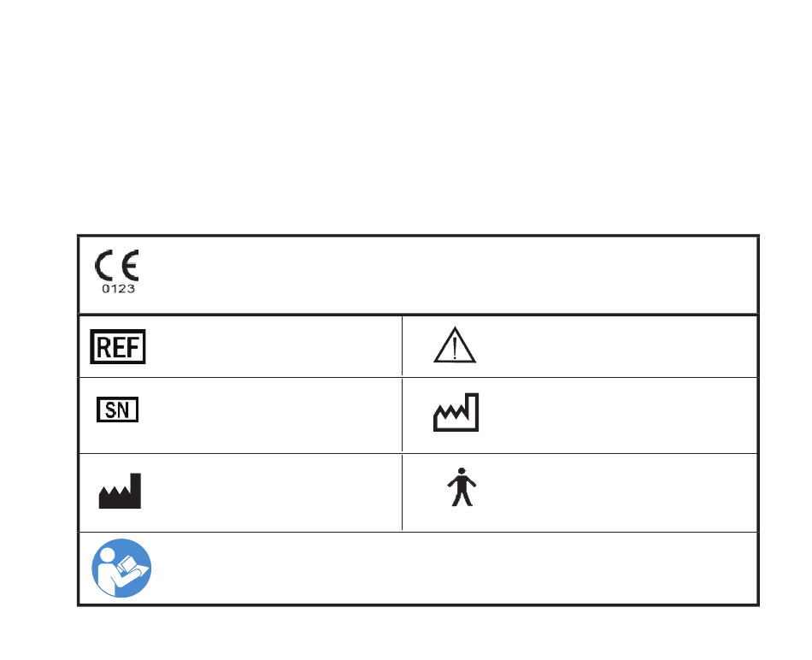812x660 pixels.
Task: Select the standing person applied-part symbol
Action: 462,487
